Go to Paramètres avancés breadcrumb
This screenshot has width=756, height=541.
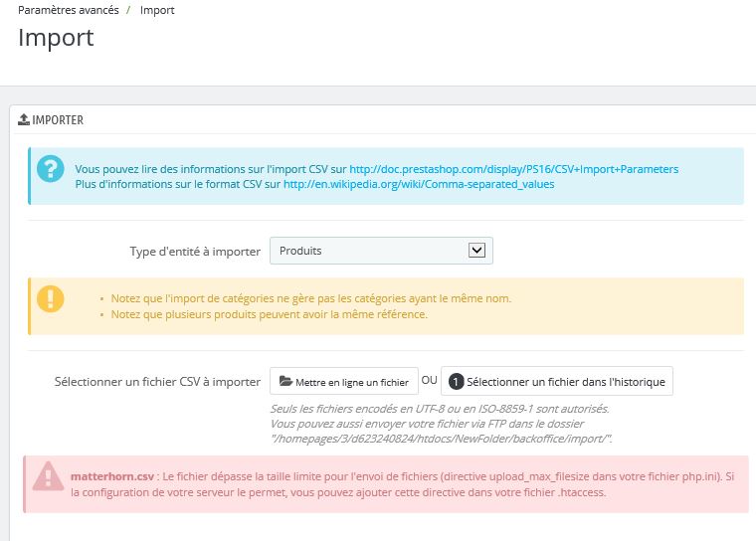(x=69, y=10)
